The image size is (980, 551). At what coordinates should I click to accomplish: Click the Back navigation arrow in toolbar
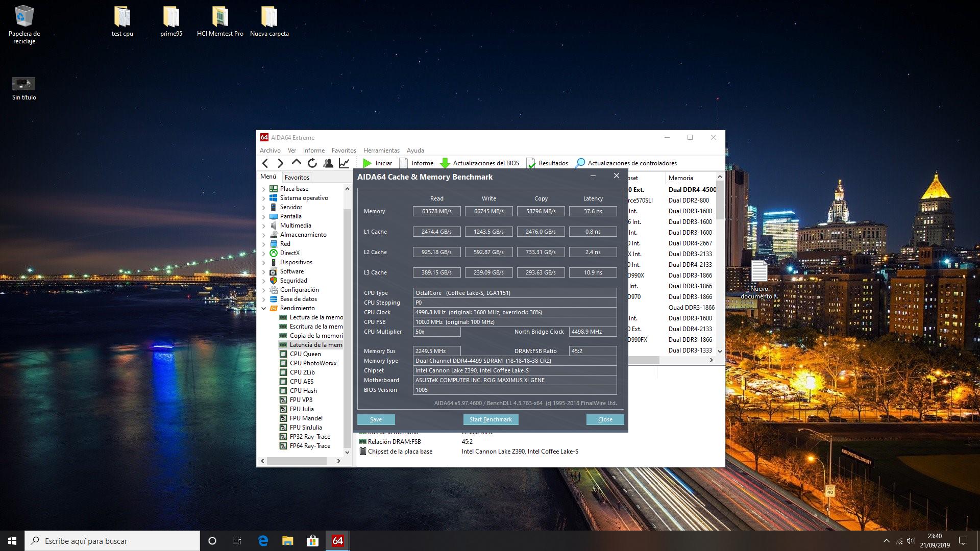[265, 163]
